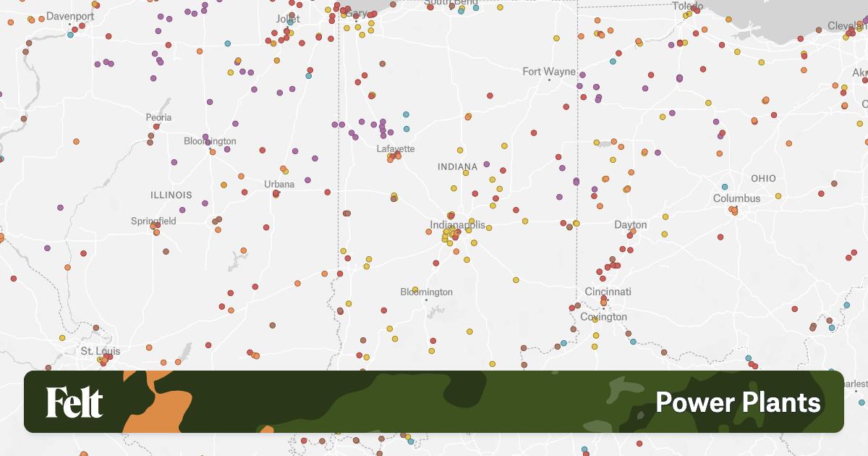Click the Power Plants map title
Screen dimensions: 868x456
coord(738,402)
